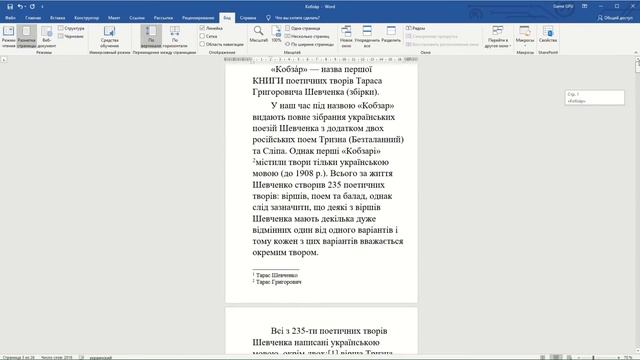Open the Help (Справка) tab
Screen dimensions: 640x360
248,18
